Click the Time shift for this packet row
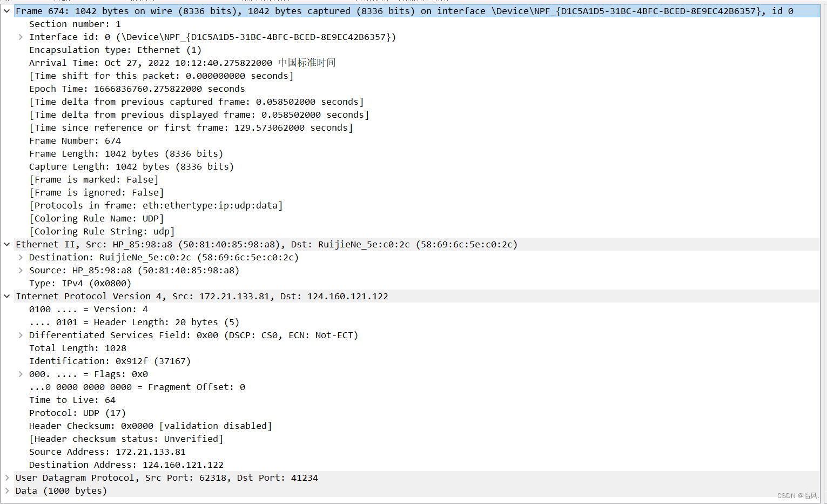The width and height of the screenshot is (827, 504). coord(162,76)
